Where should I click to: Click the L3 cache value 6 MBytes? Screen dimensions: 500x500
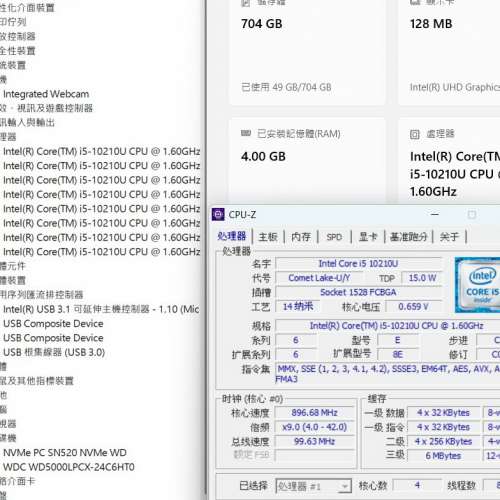(x=443, y=456)
